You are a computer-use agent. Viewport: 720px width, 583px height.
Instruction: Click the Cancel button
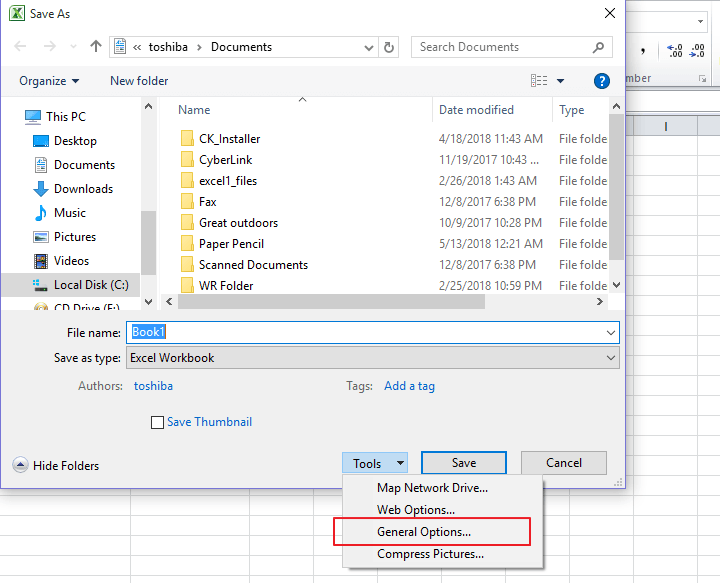(564, 463)
